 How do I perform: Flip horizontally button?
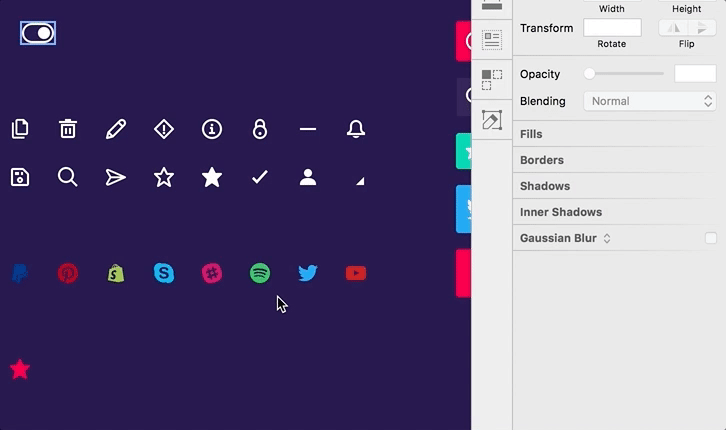[x=673, y=28]
